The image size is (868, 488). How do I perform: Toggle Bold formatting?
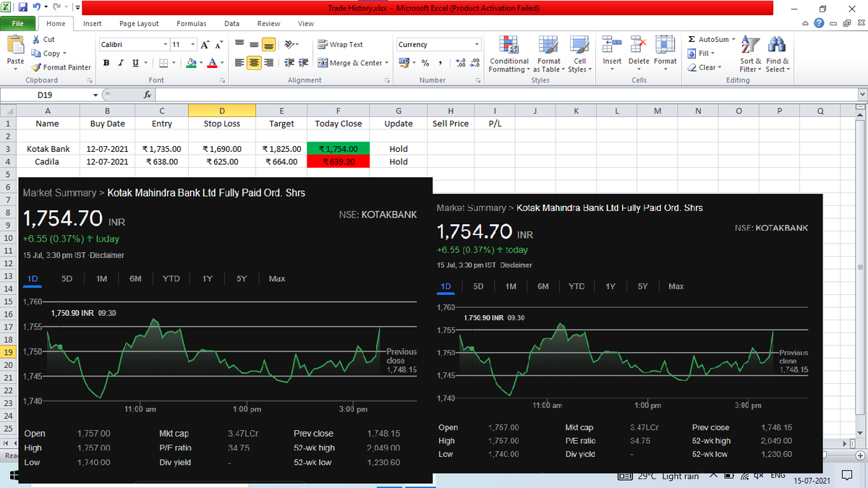[x=106, y=63]
